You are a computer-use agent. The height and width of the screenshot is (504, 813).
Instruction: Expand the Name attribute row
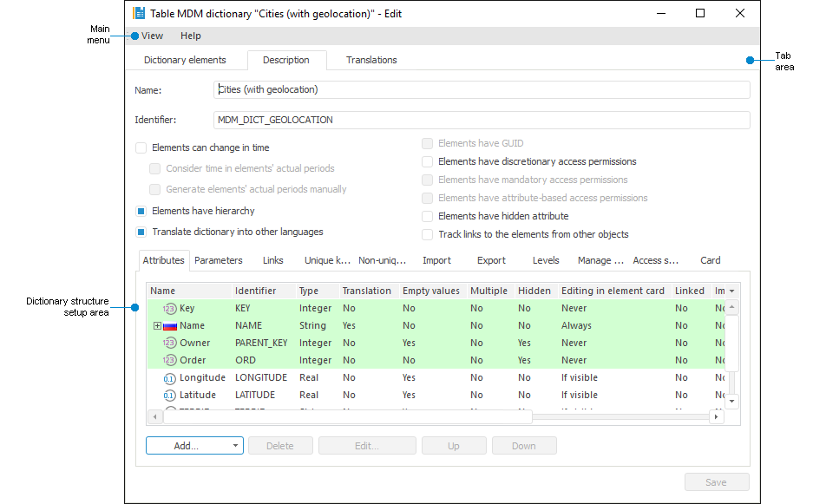pos(156,325)
